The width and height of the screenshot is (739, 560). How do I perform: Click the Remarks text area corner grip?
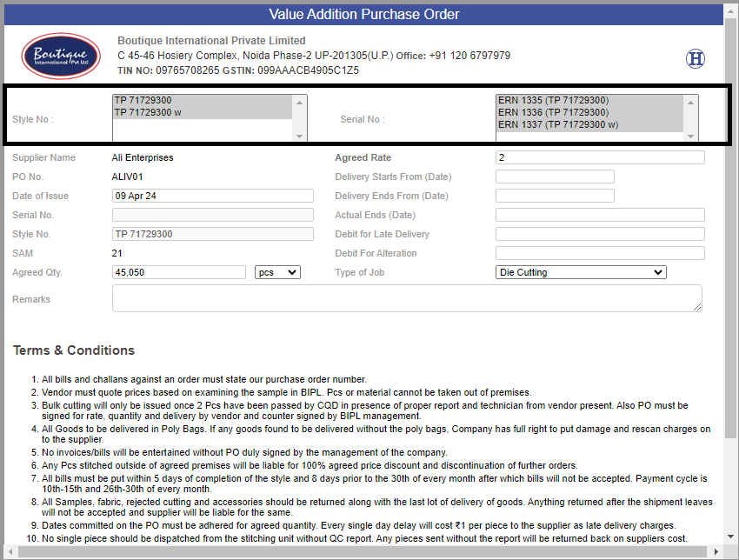point(697,307)
